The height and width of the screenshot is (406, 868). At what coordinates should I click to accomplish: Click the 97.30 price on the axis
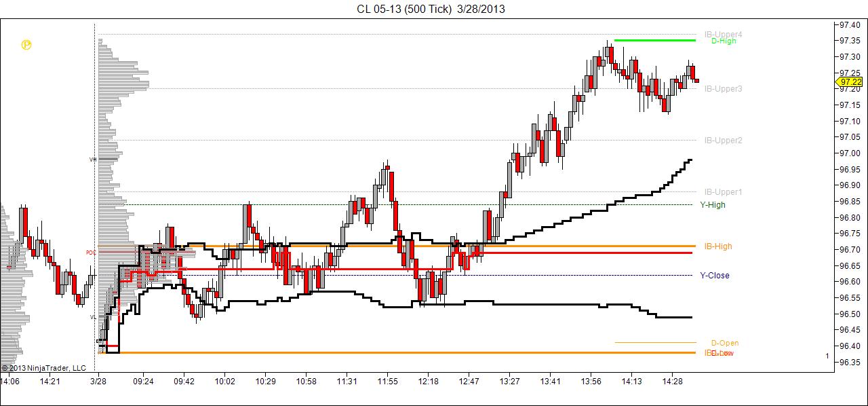coord(849,56)
